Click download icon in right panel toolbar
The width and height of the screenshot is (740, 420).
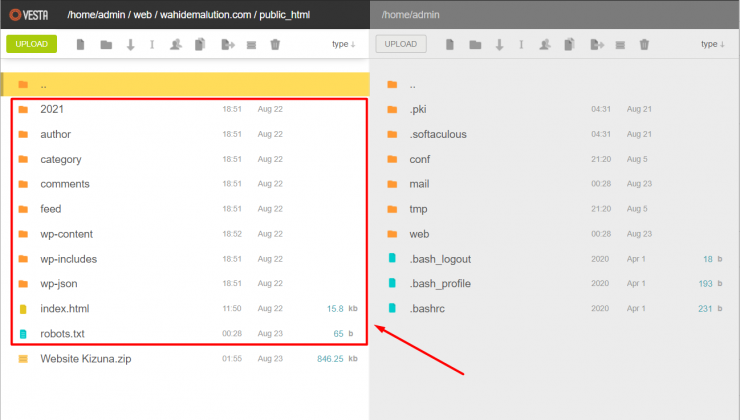[x=499, y=45]
